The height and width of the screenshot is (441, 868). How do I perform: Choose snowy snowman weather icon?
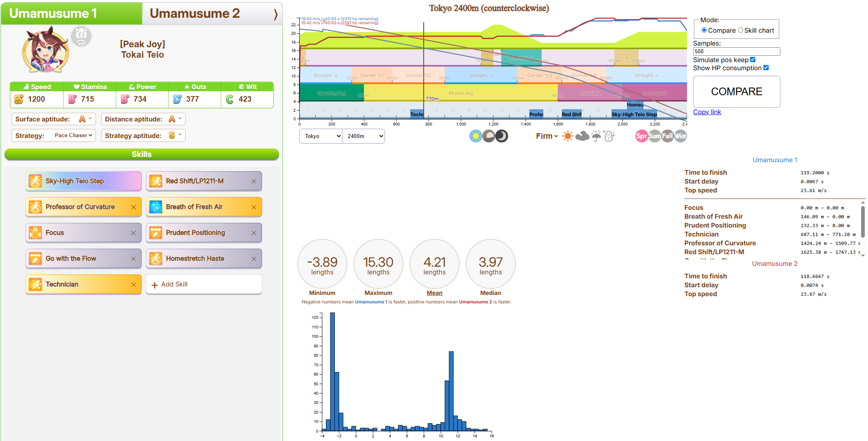pos(609,136)
